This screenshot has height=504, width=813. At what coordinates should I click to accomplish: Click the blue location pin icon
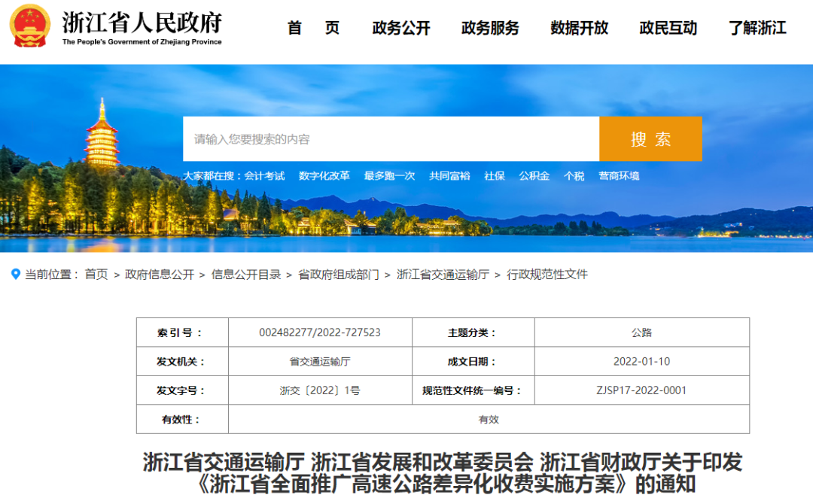tap(16, 274)
